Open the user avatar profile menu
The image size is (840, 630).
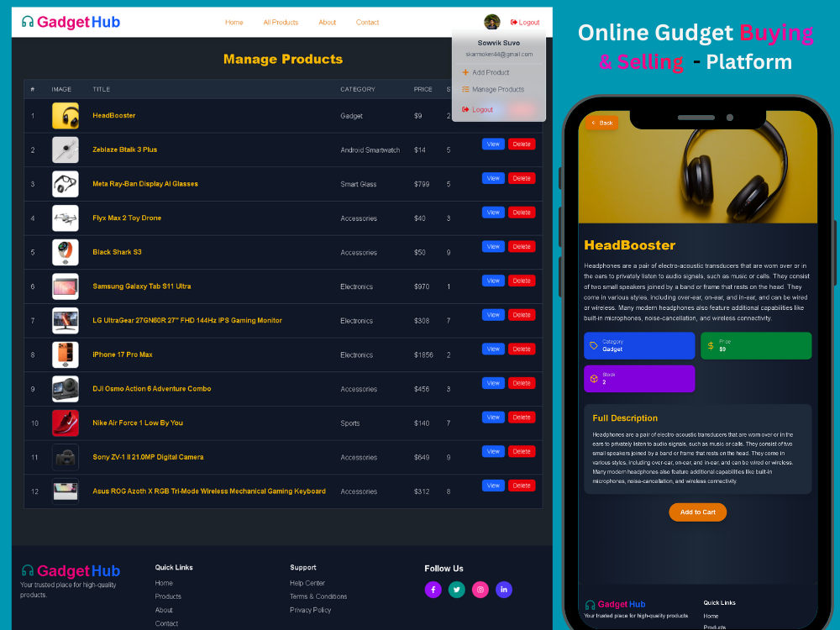pos(491,22)
